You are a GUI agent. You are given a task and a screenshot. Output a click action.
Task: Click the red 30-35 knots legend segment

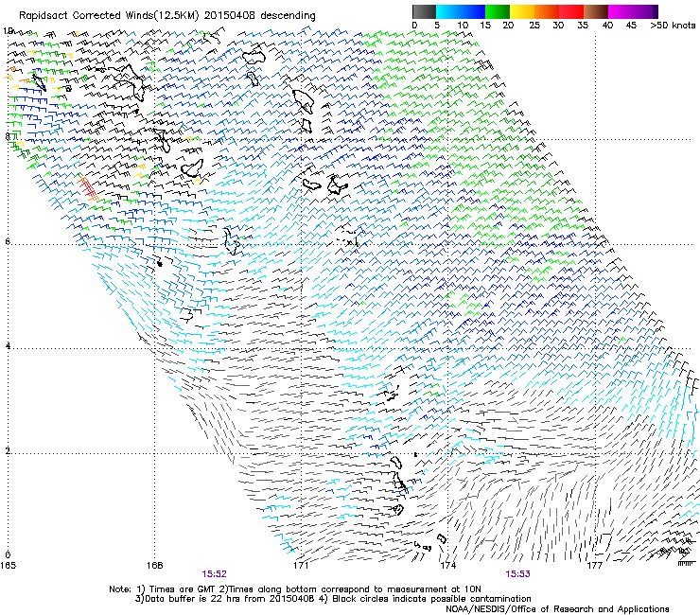pyautogui.click(x=571, y=11)
